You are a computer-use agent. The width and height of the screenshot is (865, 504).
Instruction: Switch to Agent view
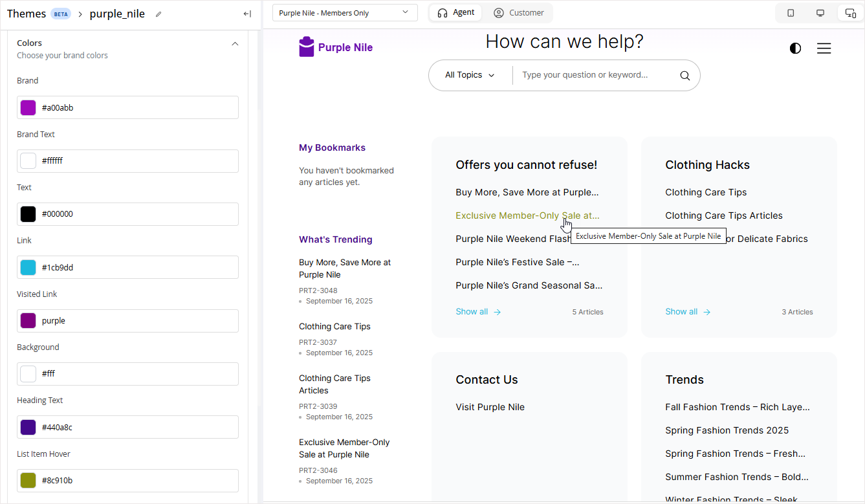tap(456, 13)
